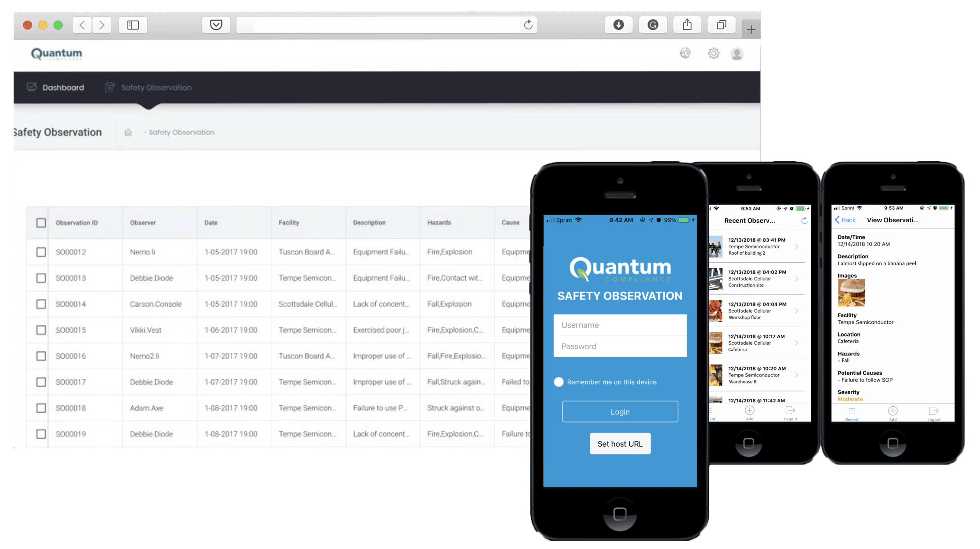Check the SO00015 observation checkbox

click(41, 329)
